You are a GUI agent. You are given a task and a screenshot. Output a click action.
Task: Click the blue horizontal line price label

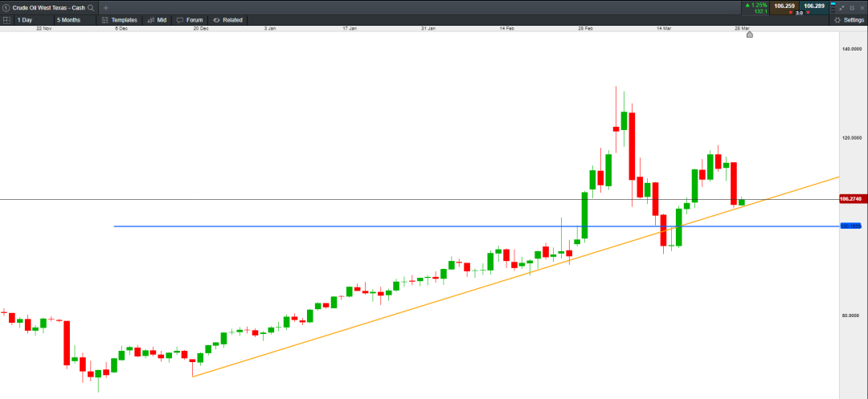pyautogui.click(x=853, y=226)
